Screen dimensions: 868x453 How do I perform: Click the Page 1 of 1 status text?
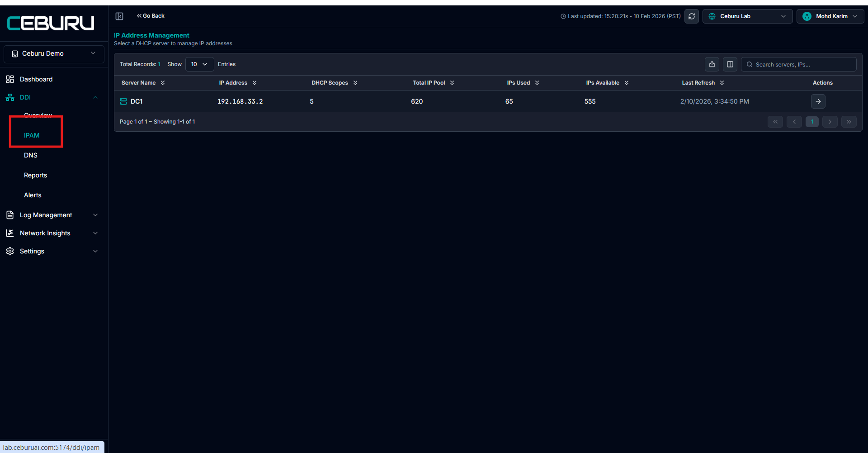coord(157,122)
